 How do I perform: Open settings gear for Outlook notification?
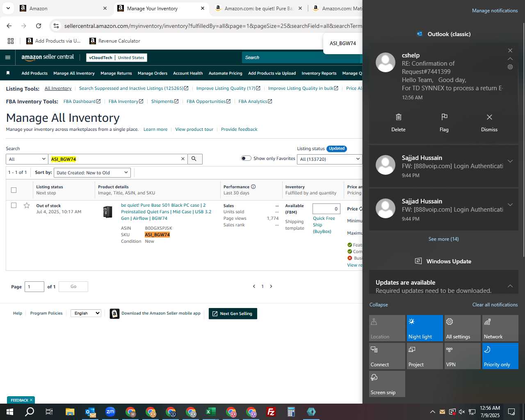tap(510, 67)
